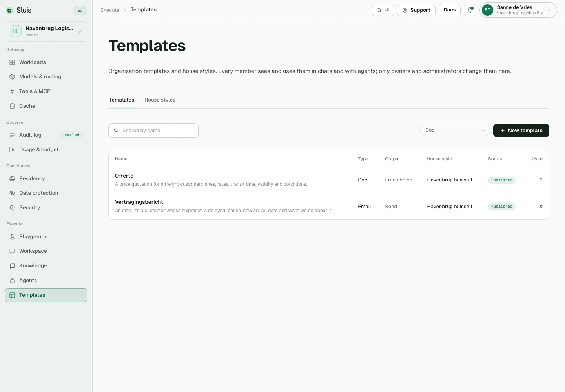Click Havenbrug huisstijl in the Offerte row
The height and width of the screenshot is (392, 565).
click(450, 180)
